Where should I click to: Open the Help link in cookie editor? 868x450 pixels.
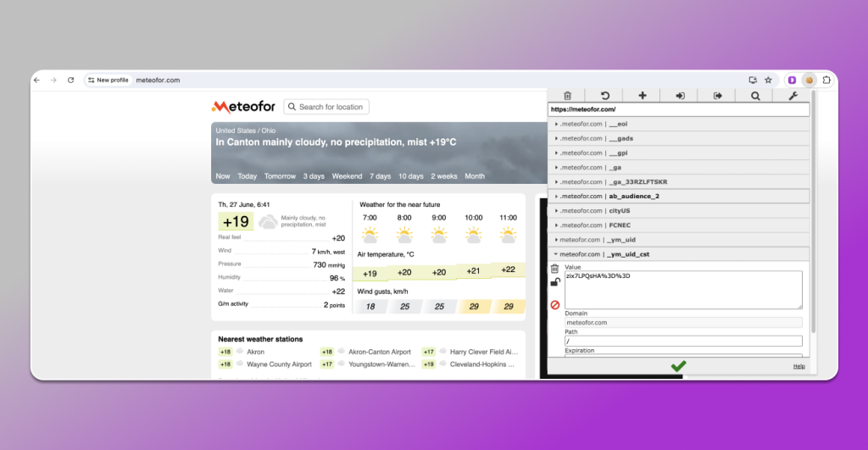click(798, 366)
